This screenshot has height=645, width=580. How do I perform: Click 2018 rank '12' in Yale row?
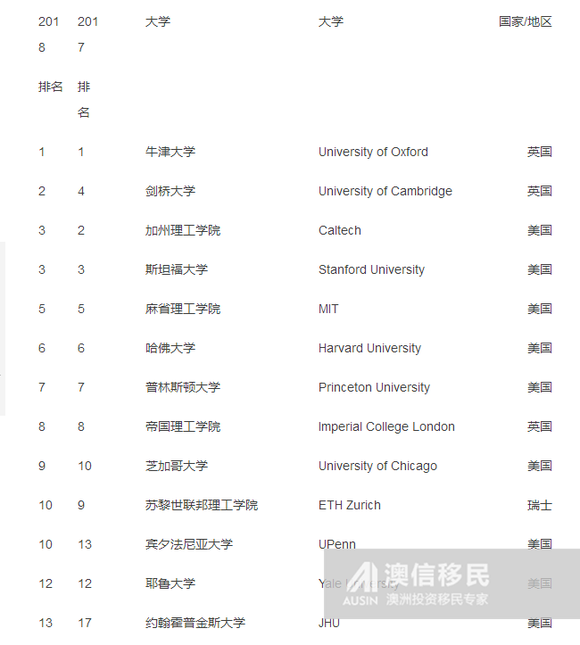[x=46, y=584]
